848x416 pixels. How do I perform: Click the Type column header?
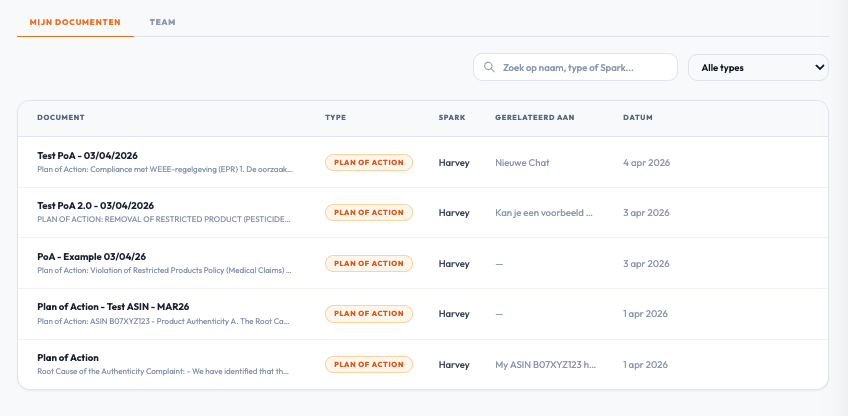(335, 118)
